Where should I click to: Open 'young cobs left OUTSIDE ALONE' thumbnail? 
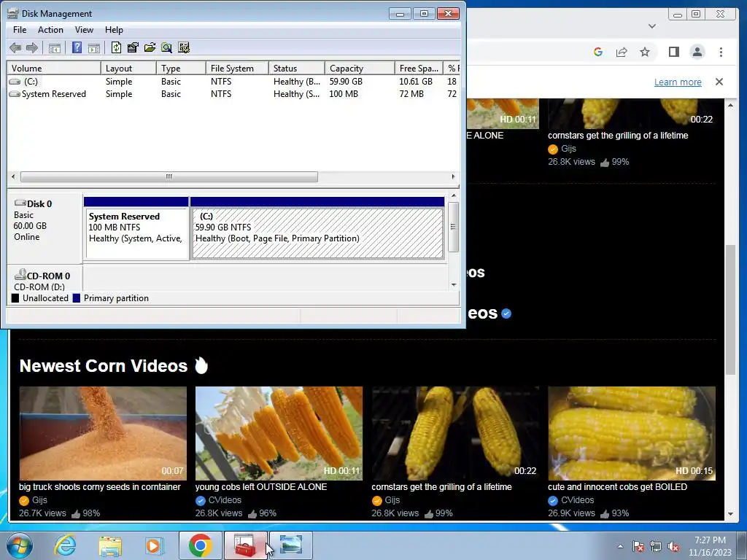[x=279, y=433]
